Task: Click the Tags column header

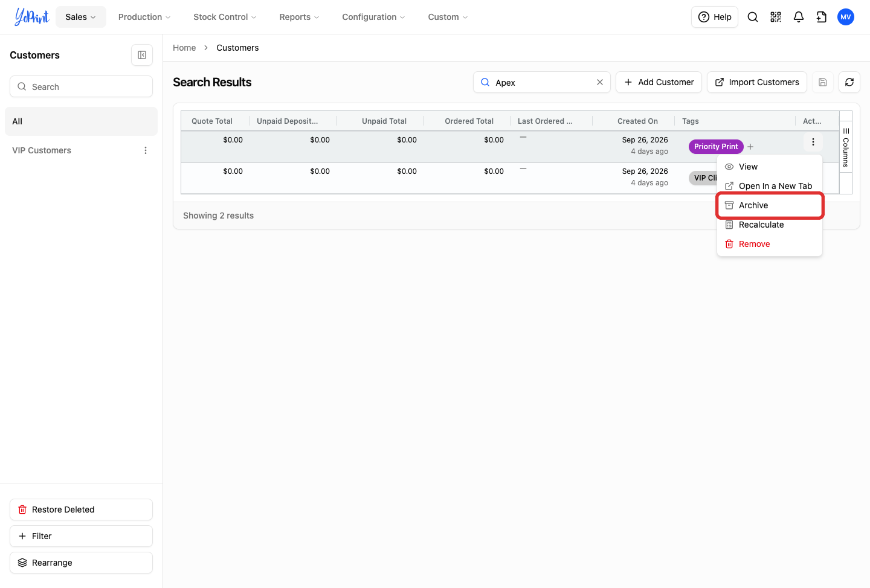Action: click(691, 121)
